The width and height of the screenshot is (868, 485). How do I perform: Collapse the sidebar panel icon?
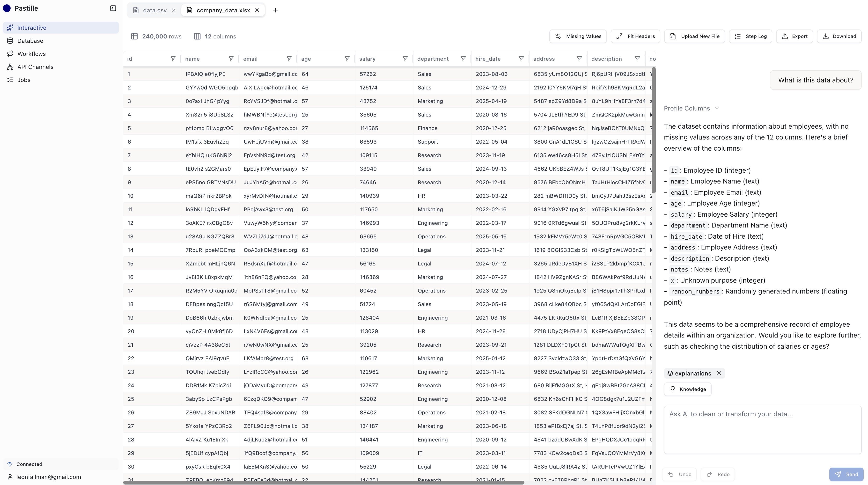(x=113, y=8)
